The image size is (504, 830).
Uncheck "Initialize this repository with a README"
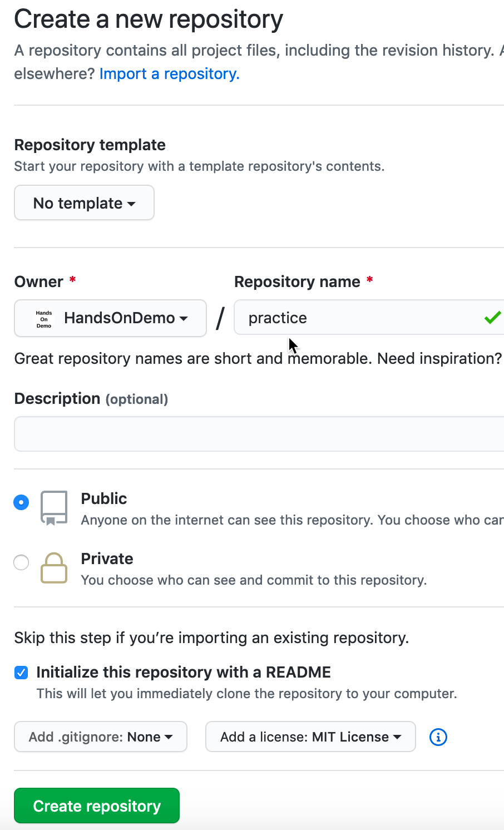(x=21, y=673)
